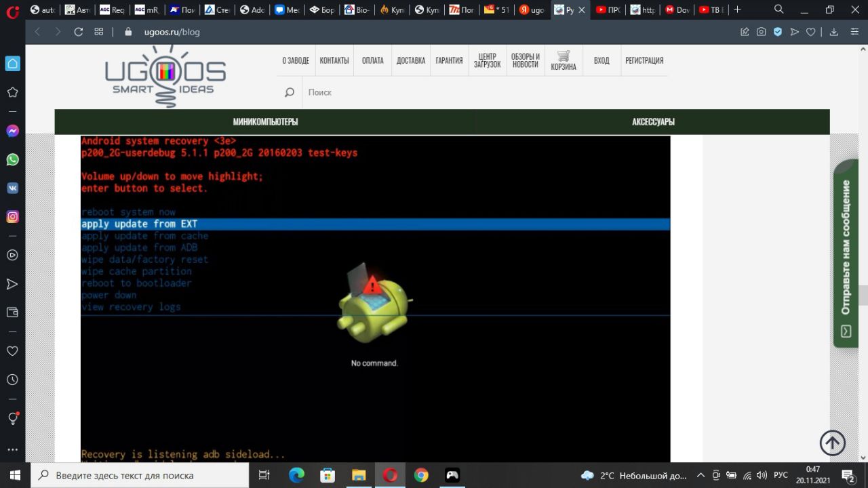This screenshot has width=868, height=488.
Task: Open Facebook Messenger in the sidebar
Action: coord(12,131)
